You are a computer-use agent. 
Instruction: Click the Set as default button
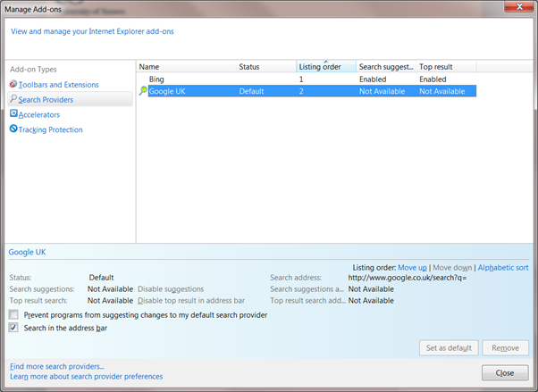[449, 348]
